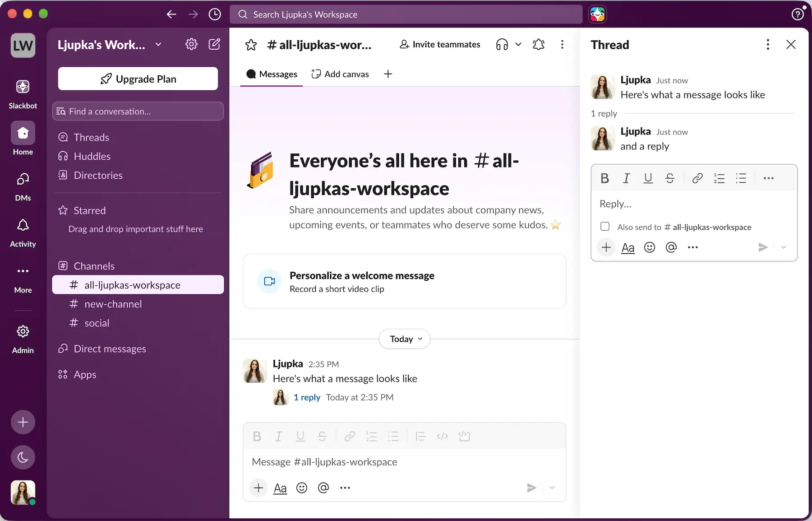Open workspace preferences gear beside workspace name

[x=191, y=44]
